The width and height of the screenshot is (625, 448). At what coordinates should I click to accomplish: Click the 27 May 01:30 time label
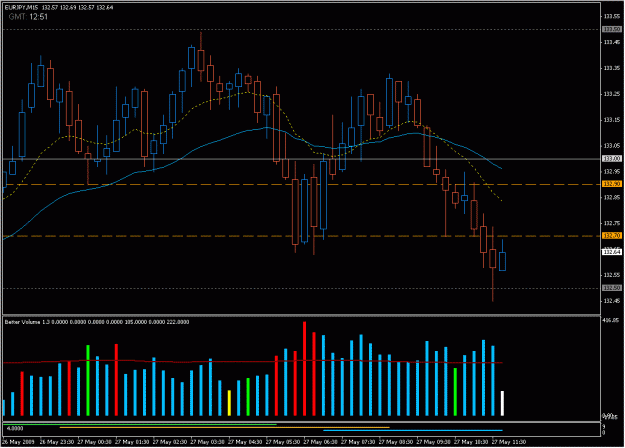[132, 442]
